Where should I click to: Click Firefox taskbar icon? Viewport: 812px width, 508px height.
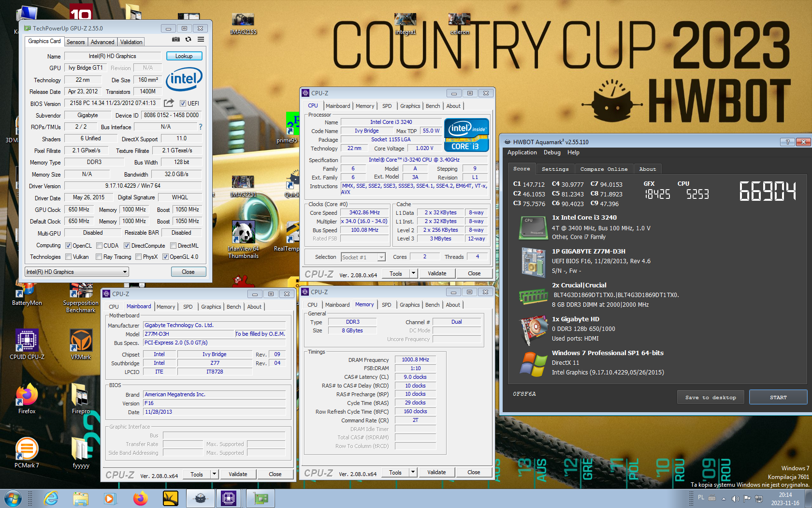pyautogui.click(x=140, y=498)
